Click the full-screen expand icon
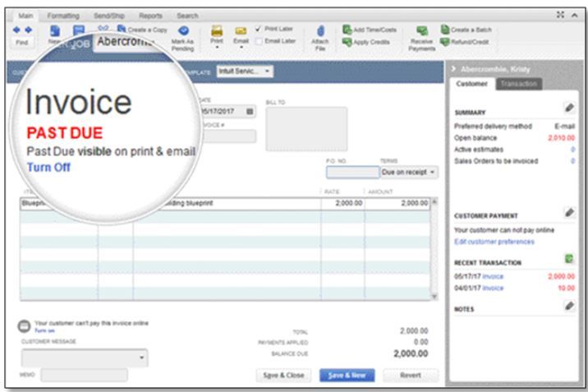Screen dimensions: 588x392 click(560, 15)
